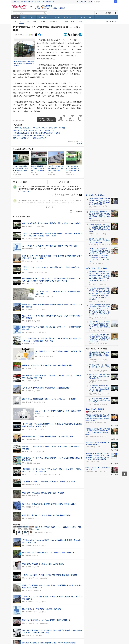129x644 pixels.
Task: Click the わかりやすい lightbulb reaction
Action: [70, 118]
